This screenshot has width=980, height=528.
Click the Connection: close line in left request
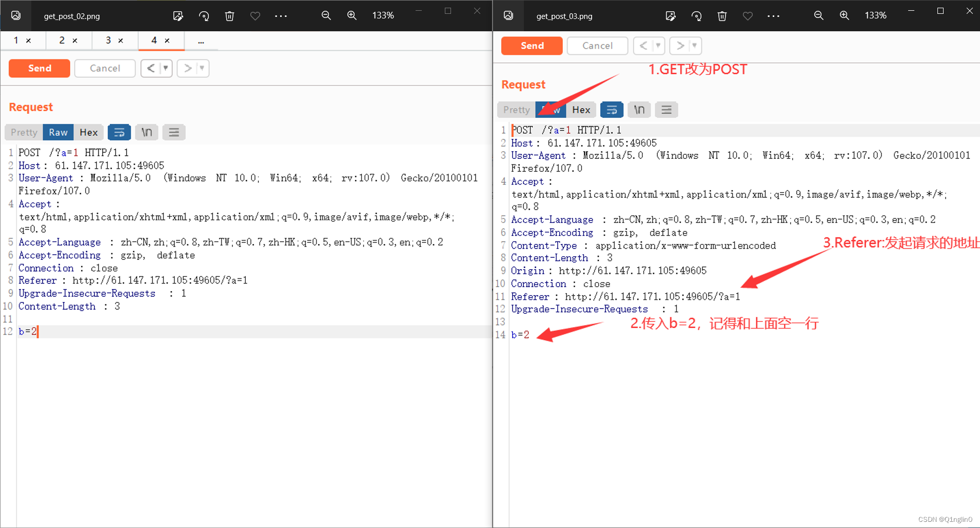tap(68, 268)
